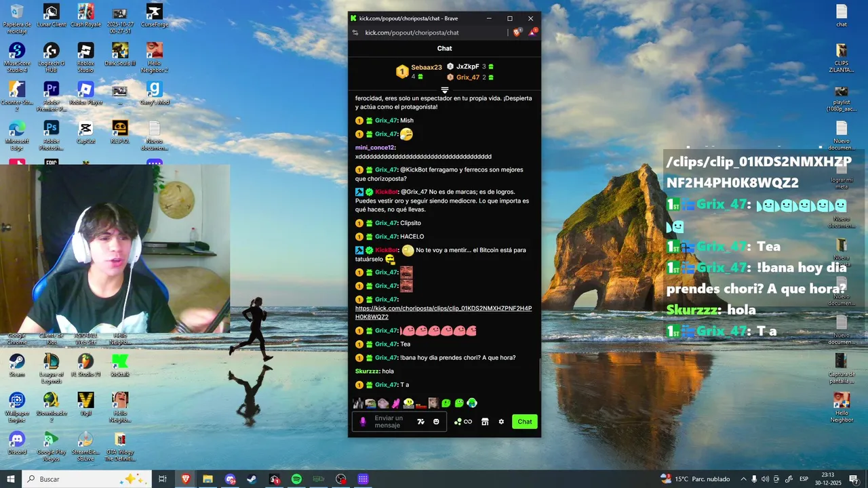Select the yellow smiley emote in quick row
The width and height of the screenshot is (868, 488).
[x=408, y=403]
